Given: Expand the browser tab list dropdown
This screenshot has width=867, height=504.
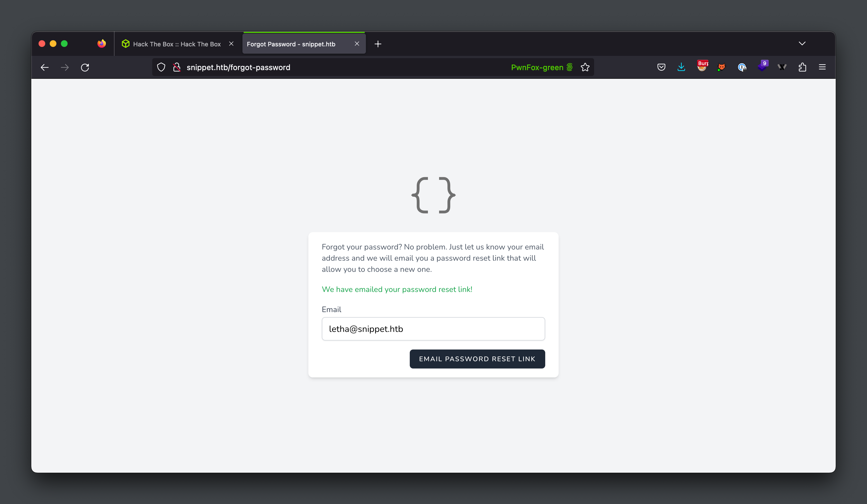Looking at the screenshot, I should [802, 44].
